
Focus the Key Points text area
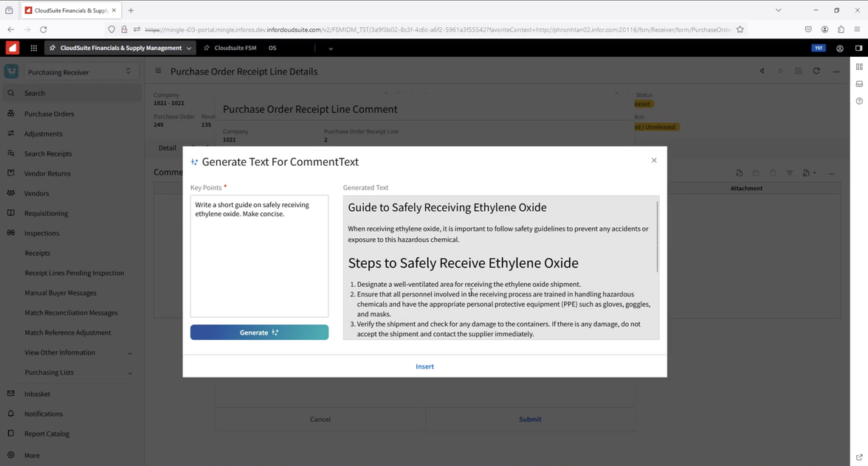pyautogui.click(x=259, y=256)
